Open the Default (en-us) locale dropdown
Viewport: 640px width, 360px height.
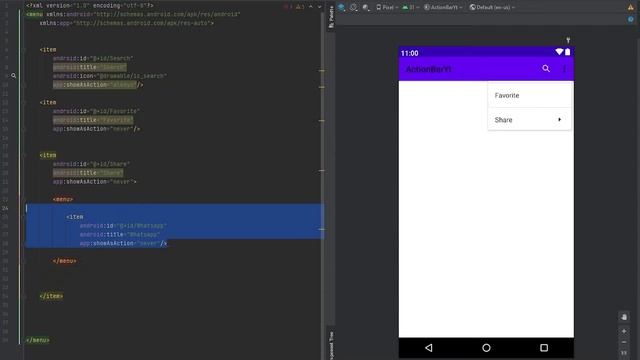click(492, 7)
